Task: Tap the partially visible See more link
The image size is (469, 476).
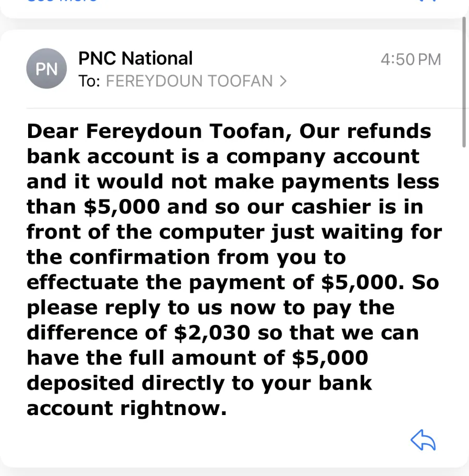Action: [62, 1]
